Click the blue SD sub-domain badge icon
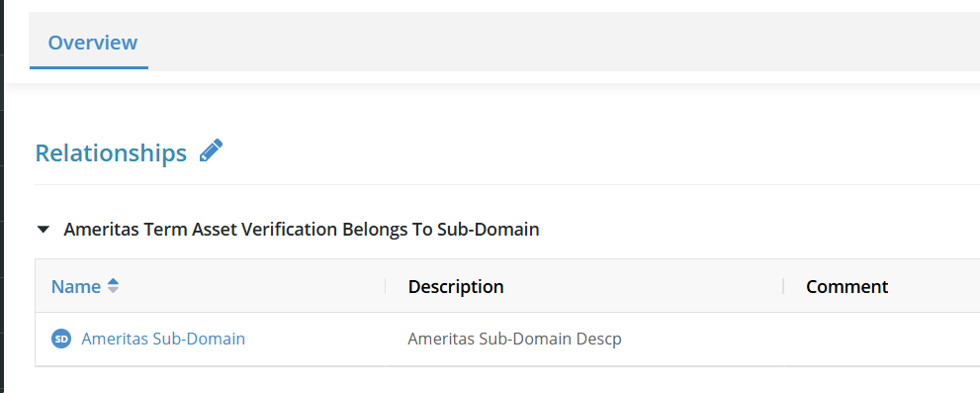The width and height of the screenshot is (980, 393). coord(61,340)
